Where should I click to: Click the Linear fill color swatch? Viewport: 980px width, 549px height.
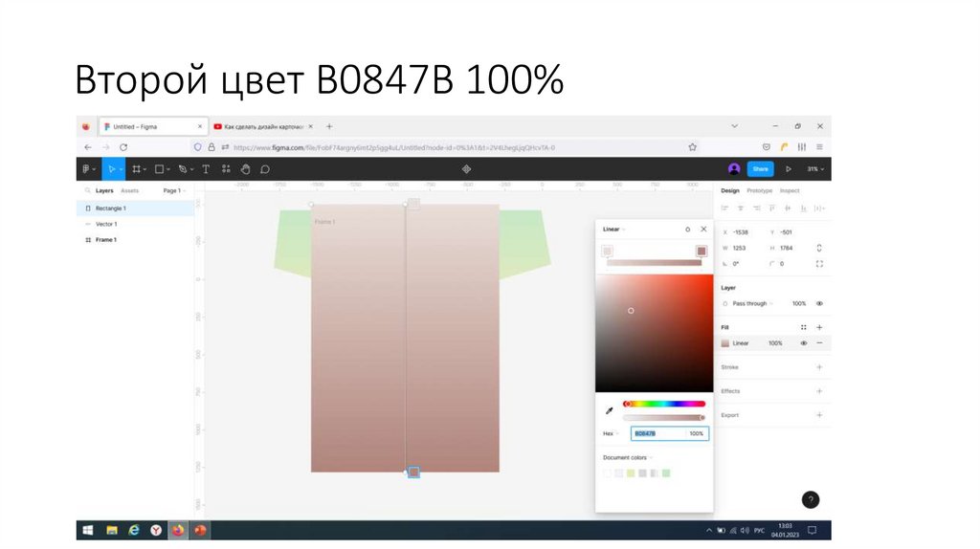[725, 343]
